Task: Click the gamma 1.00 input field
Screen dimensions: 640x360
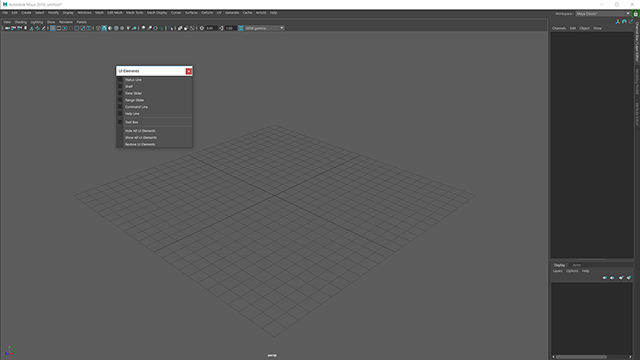Action: click(230, 28)
